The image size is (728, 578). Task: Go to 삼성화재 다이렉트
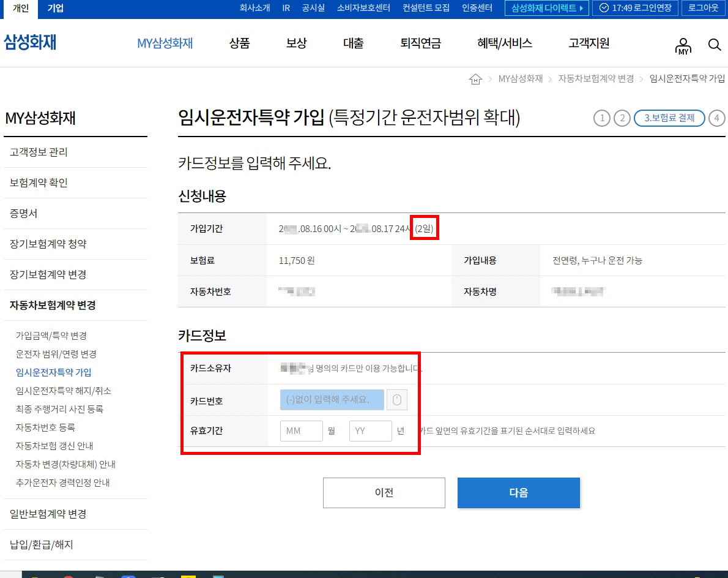pyautogui.click(x=547, y=8)
